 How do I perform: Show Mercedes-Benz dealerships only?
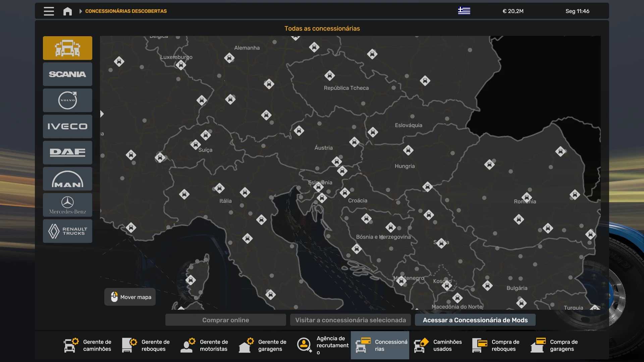pos(67,205)
